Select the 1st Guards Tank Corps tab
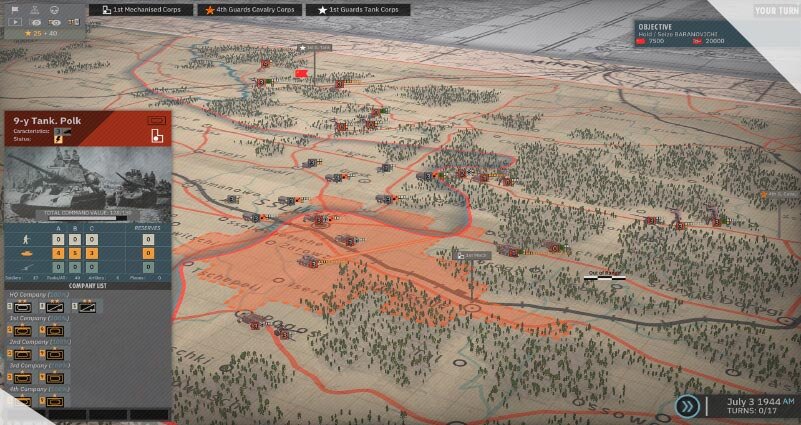This screenshot has width=801, height=425. [x=358, y=10]
